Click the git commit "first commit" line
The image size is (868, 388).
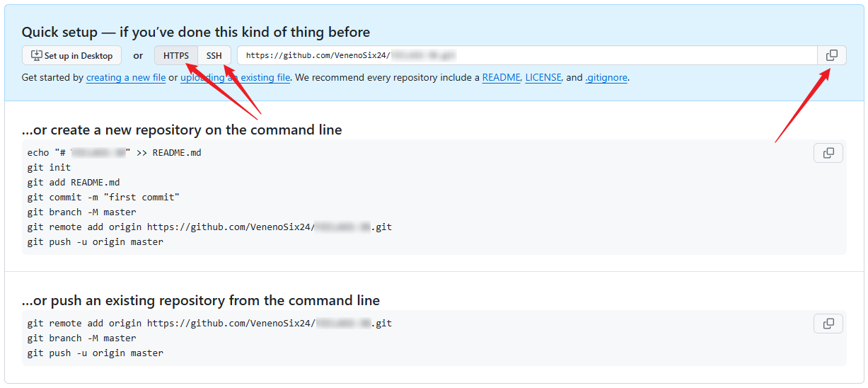(103, 198)
